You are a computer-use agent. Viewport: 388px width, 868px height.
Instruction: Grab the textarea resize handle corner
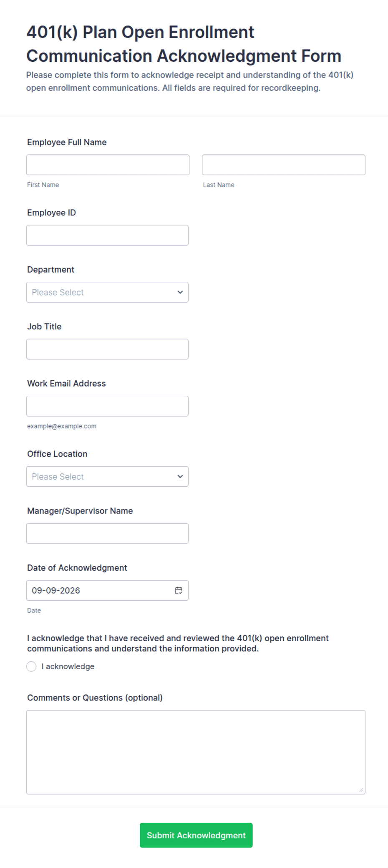pos(361,790)
